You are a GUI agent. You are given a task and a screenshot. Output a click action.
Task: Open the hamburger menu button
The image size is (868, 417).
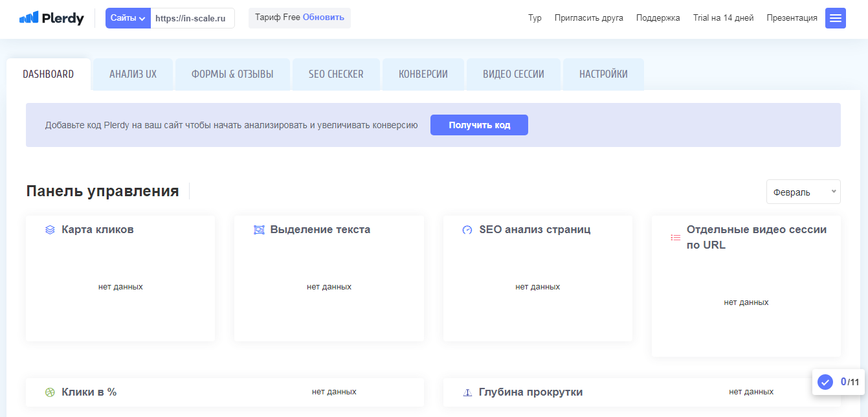pos(836,18)
